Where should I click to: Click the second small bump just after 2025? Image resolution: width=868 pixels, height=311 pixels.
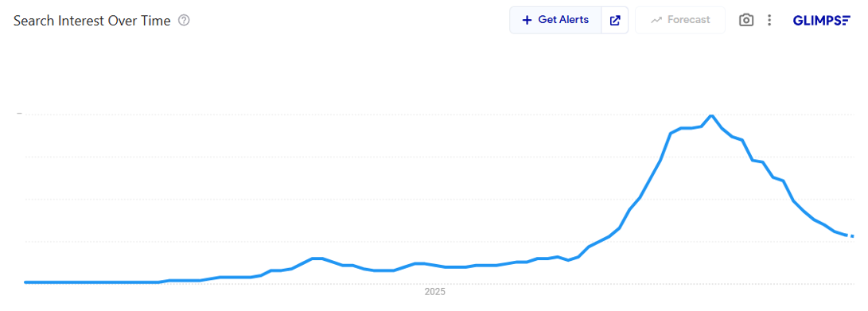[x=419, y=263]
